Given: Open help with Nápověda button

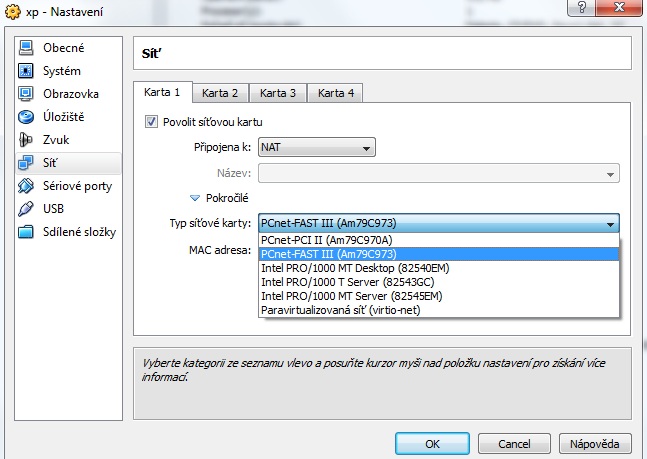Looking at the screenshot, I should [x=595, y=444].
